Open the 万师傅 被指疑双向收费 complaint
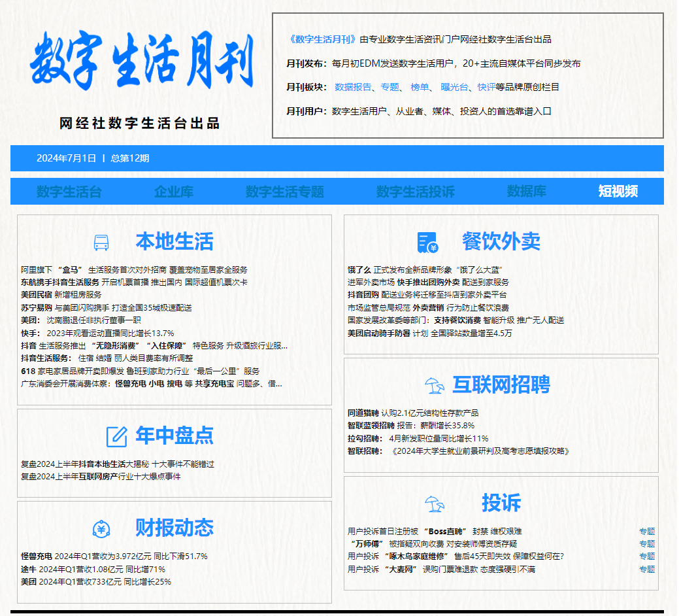The width and height of the screenshot is (679, 616). click(433, 544)
